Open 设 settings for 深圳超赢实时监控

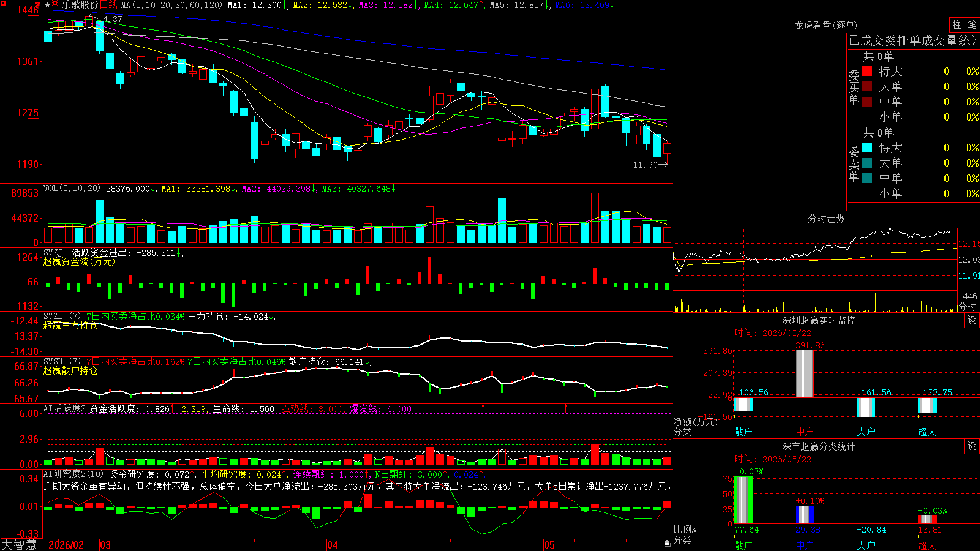pyautogui.click(x=972, y=320)
